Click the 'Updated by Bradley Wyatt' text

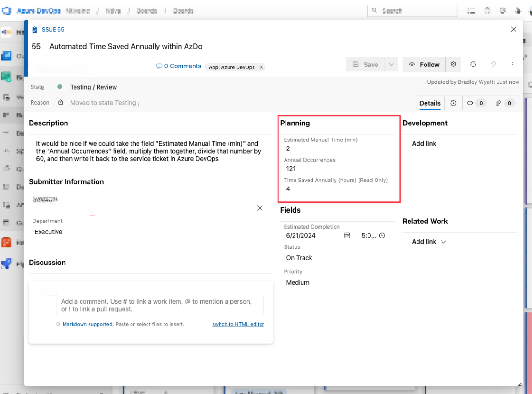click(x=473, y=82)
